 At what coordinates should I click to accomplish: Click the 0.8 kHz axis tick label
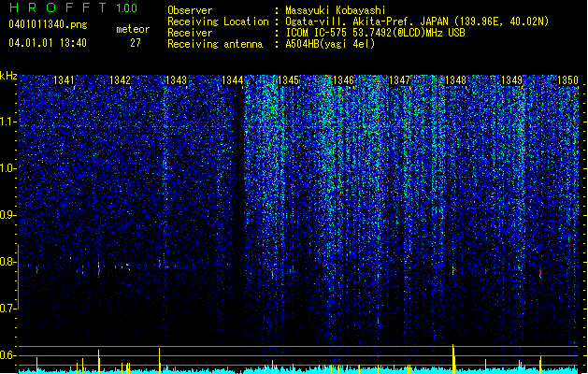pyautogui.click(x=7, y=262)
